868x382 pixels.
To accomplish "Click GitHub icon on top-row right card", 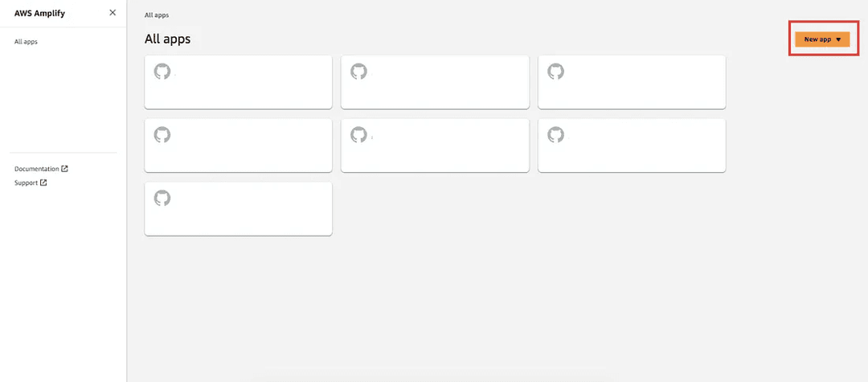I will pos(555,72).
